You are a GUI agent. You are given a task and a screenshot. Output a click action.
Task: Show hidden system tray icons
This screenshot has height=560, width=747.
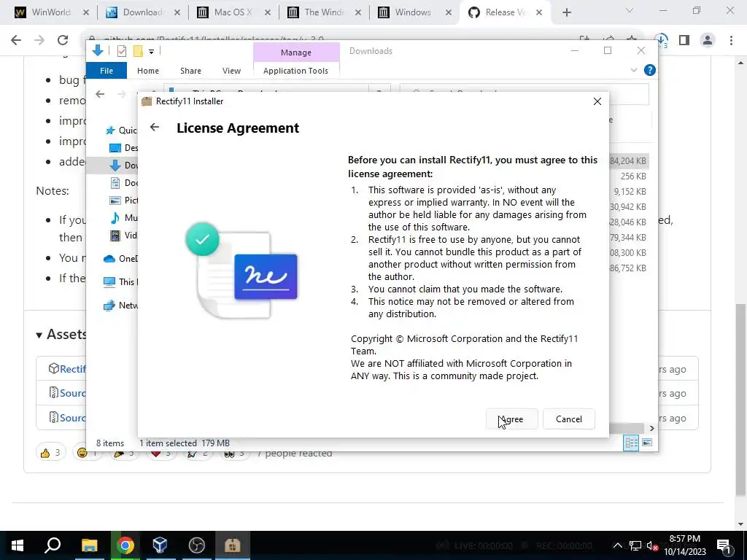[x=617, y=545]
